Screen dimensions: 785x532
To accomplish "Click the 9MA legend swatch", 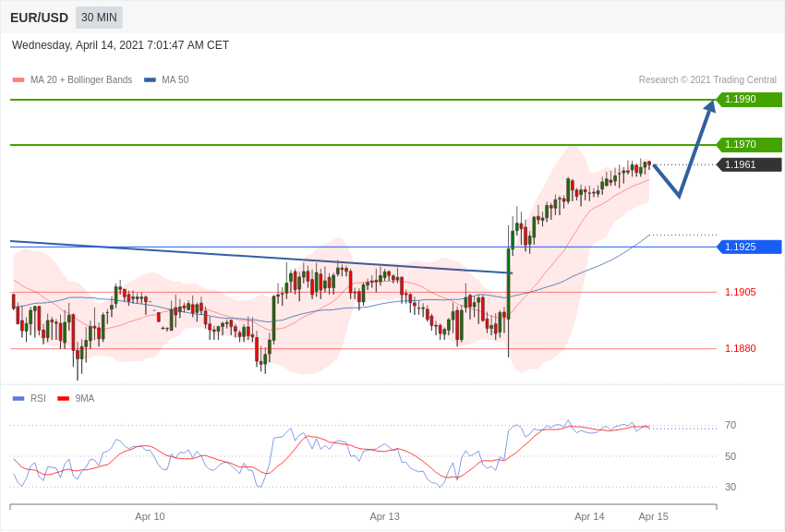I will click(x=64, y=399).
